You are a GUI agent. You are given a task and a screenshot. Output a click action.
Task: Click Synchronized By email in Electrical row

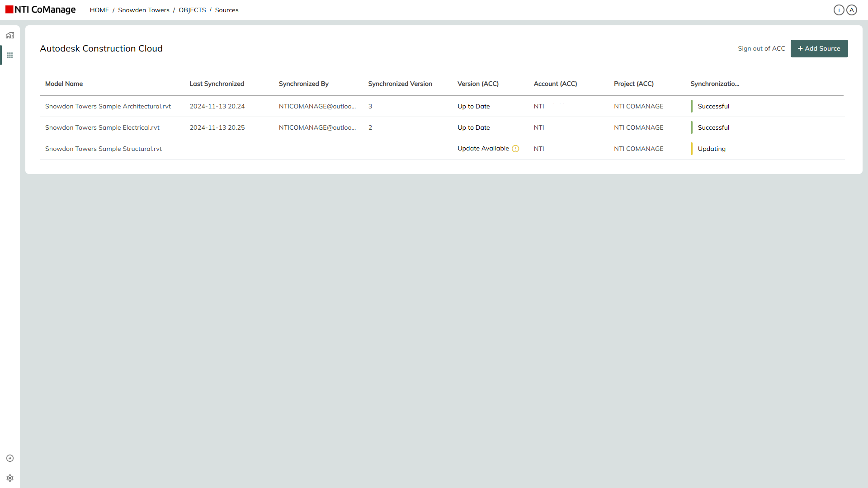[317, 127]
